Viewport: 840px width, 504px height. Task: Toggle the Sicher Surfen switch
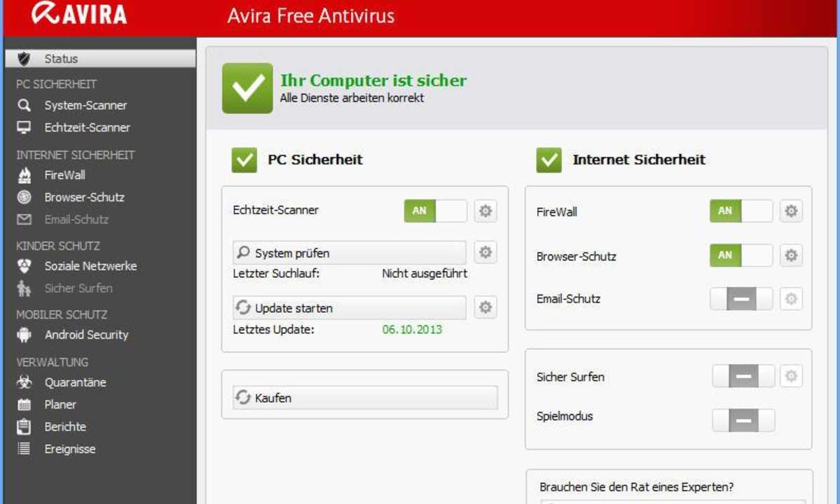point(743,376)
